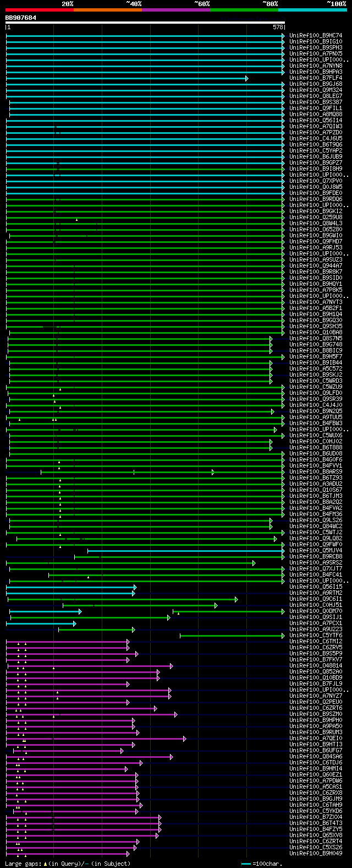The height and width of the screenshot is (868, 352).
Task: Select the UniRef100_Q56I15 label
Action: click(x=316, y=587)
